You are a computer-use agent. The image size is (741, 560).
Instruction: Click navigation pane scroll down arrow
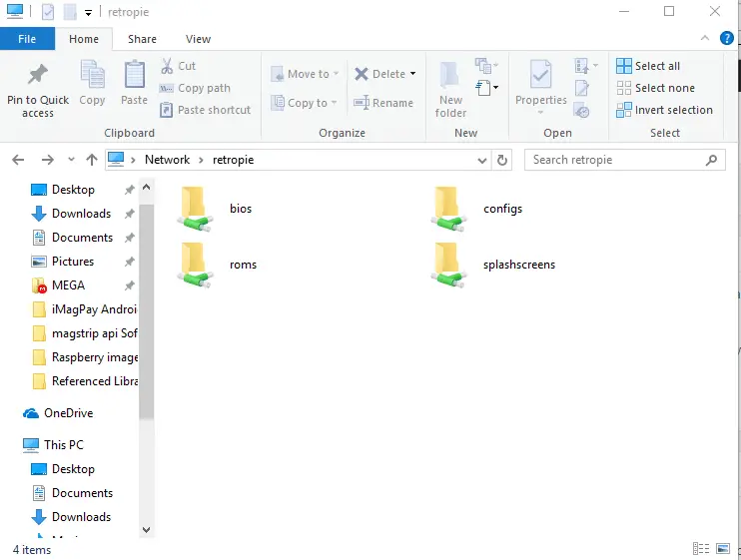(x=147, y=530)
